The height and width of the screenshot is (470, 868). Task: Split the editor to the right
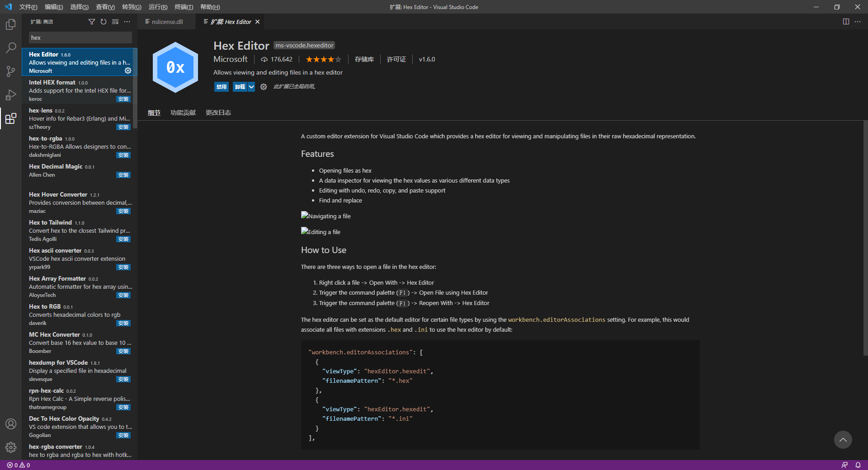(846, 22)
